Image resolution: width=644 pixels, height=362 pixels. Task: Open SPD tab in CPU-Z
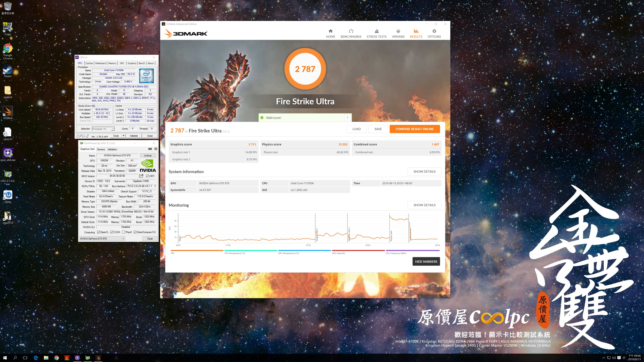[122, 63]
